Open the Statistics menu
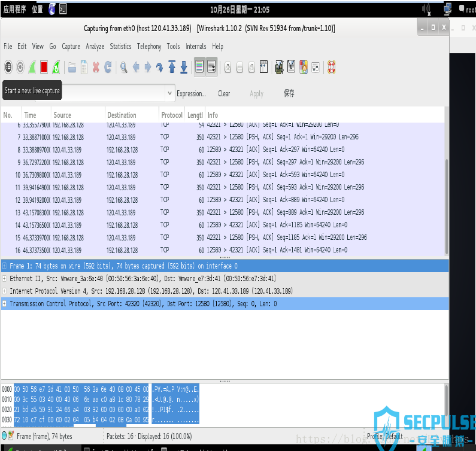 click(120, 47)
